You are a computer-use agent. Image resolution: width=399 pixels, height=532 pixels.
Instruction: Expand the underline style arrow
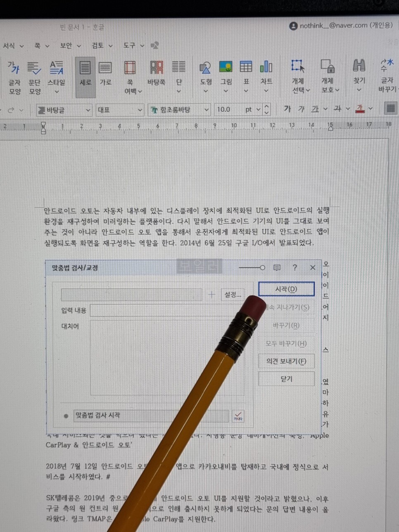tap(325, 109)
